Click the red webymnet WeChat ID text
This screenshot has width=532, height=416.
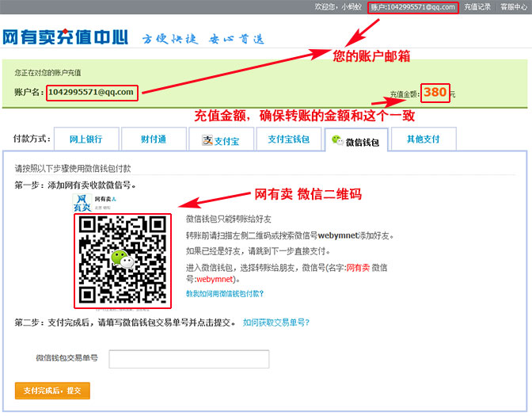[215, 279]
